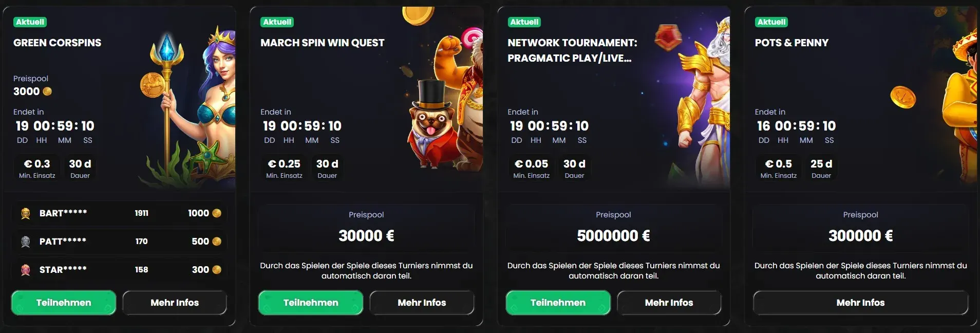Click the bronze avatar icon next to STAR*****
Image resolution: width=980 pixels, height=333 pixels.
(x=25, y=270)
